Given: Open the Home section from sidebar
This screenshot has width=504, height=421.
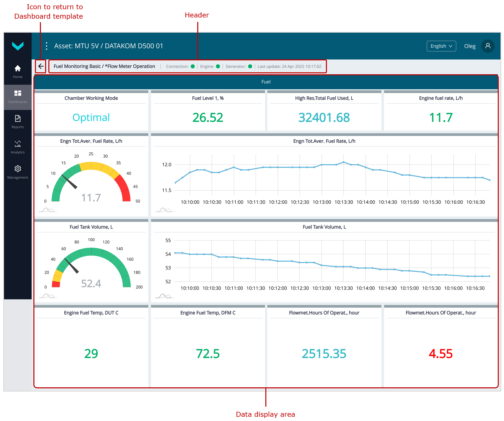Looking at the screenshot, I should coord(17,72).
